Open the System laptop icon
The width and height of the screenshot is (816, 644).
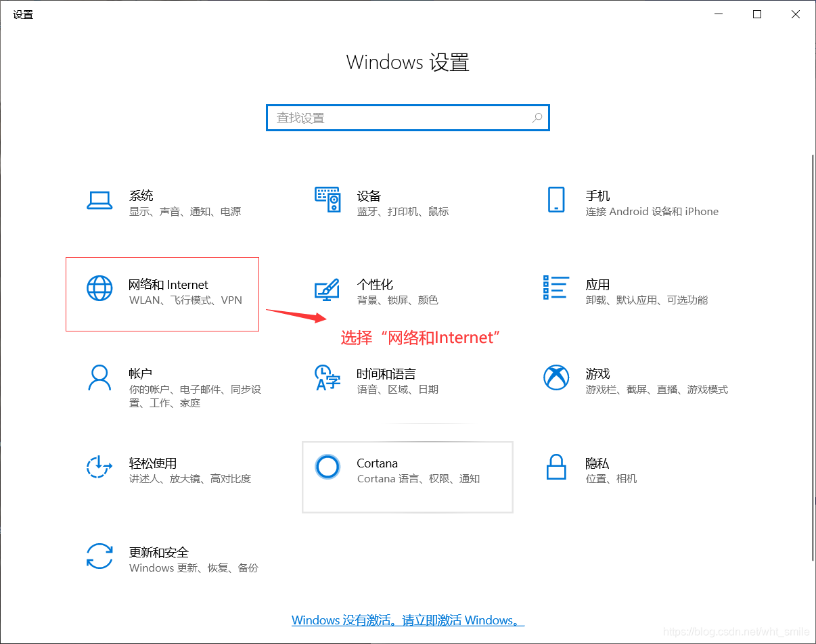(x=99, y=200)
